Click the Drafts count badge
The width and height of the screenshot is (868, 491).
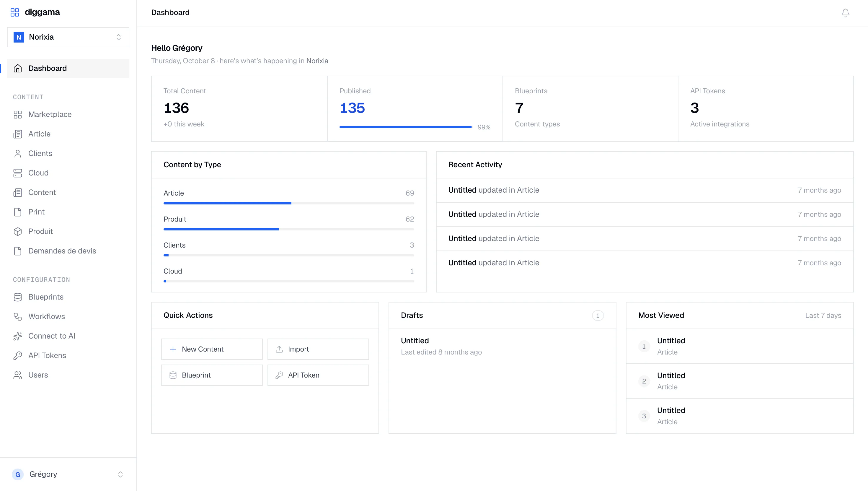598,316
